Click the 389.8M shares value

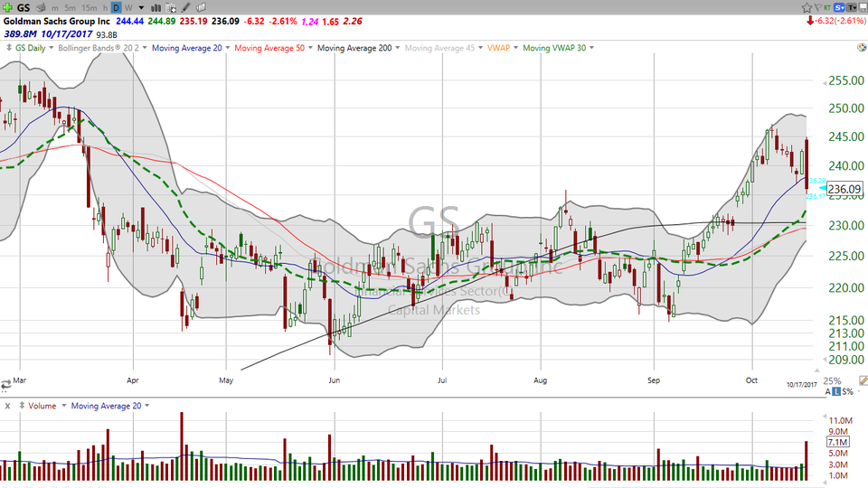(x=20, y=33)
